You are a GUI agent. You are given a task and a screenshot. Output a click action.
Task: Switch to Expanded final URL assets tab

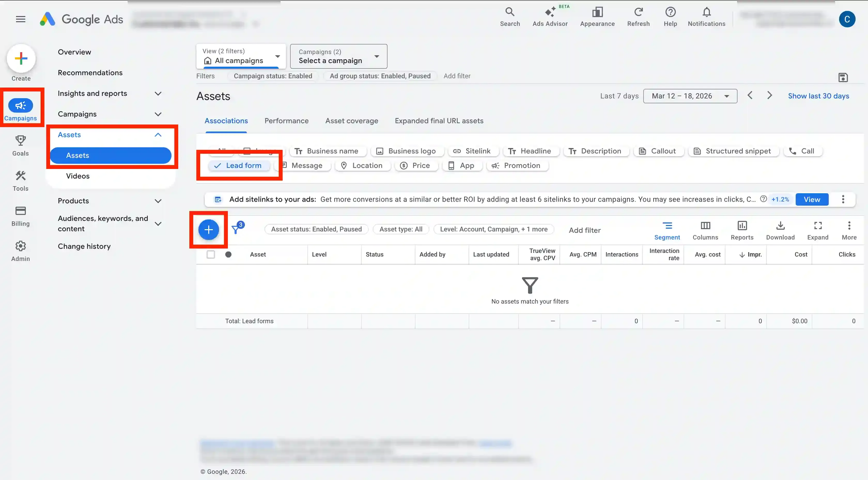tap(439, 121)
